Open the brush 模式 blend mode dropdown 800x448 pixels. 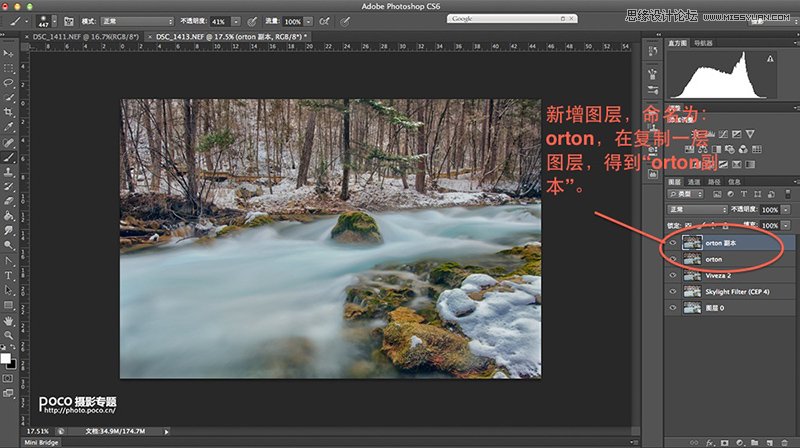click(x=140, y=20)
